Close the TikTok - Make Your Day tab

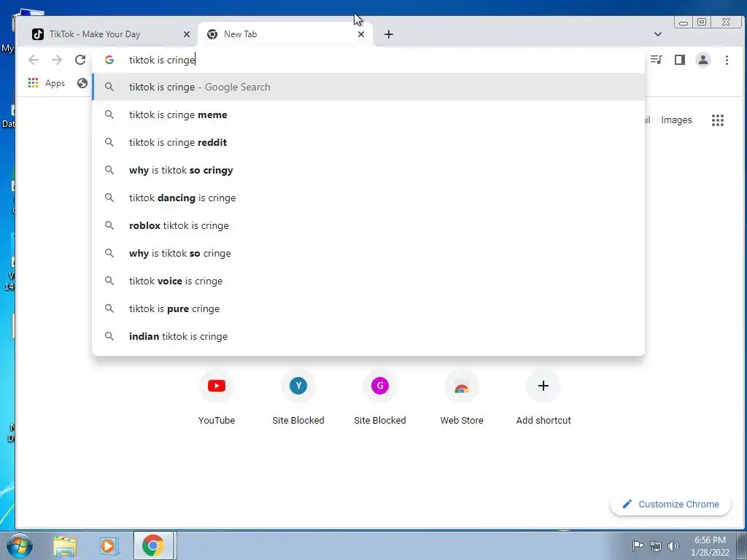point(187,34)
